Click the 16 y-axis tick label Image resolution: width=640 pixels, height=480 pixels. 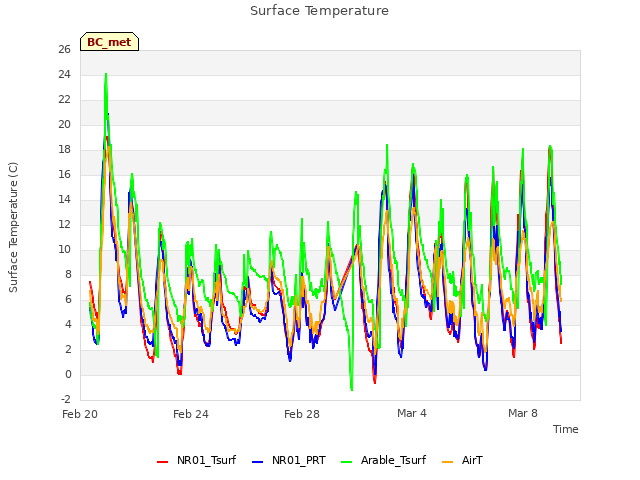coord(64,174)
